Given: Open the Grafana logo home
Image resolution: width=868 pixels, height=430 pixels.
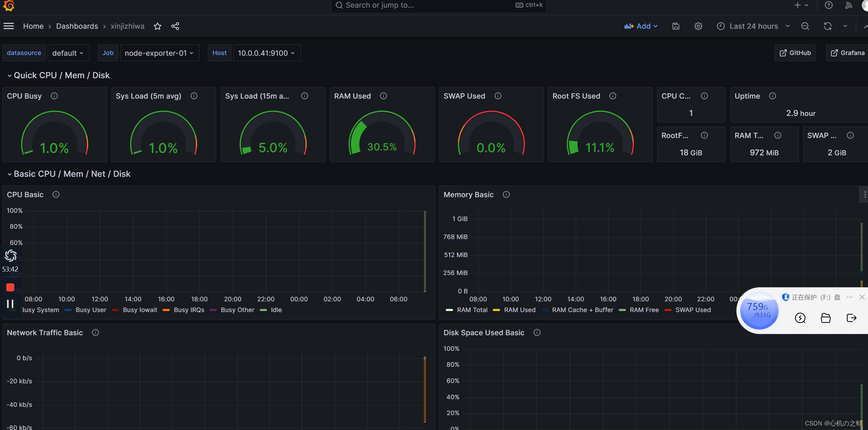Looking at the screenshot, I should coord(9,5).
